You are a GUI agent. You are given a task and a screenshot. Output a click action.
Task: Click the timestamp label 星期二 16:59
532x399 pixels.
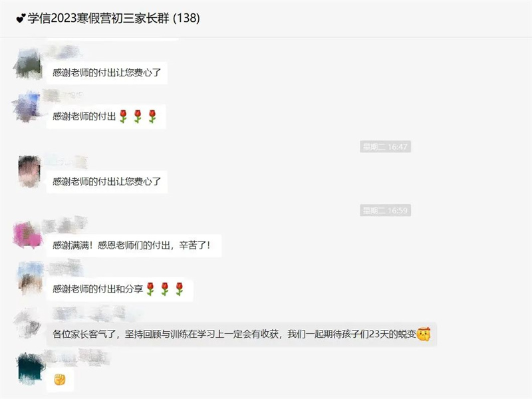point(385,210)
